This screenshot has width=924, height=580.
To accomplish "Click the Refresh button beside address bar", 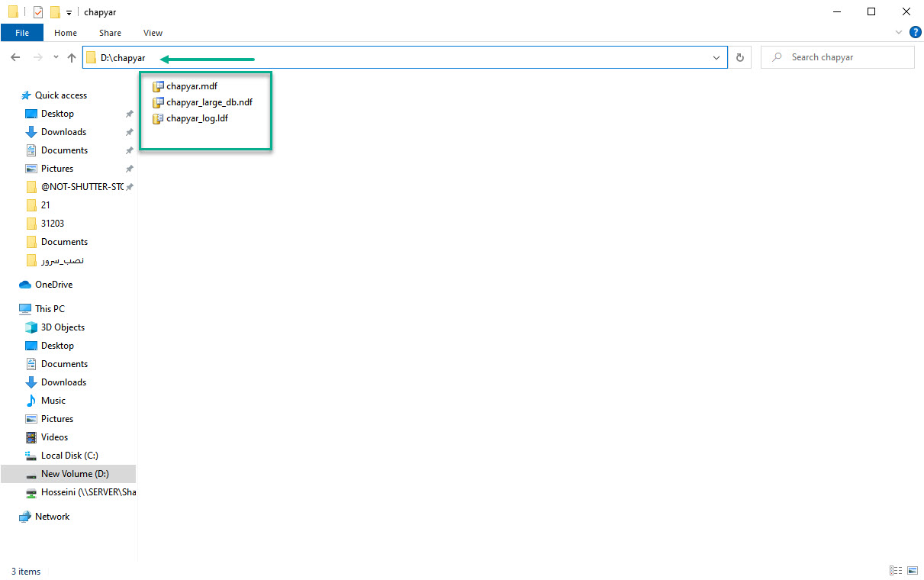I will tap(739, 57).
